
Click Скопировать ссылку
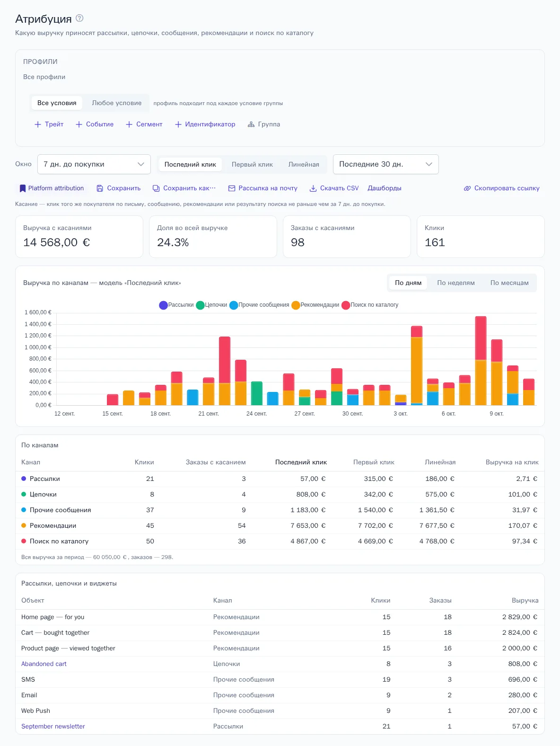(502, 188)
